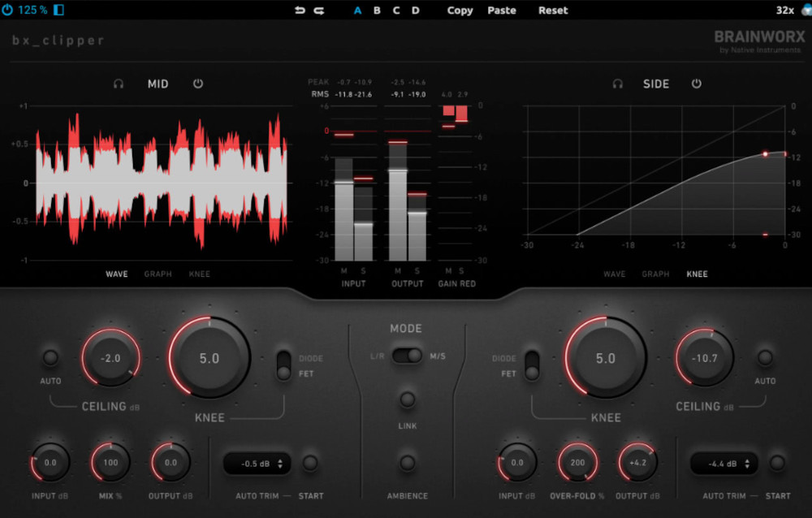Adjust the MID KNEE knob
The height and width of the screenshot is (518, 812).
click(210, 357)
